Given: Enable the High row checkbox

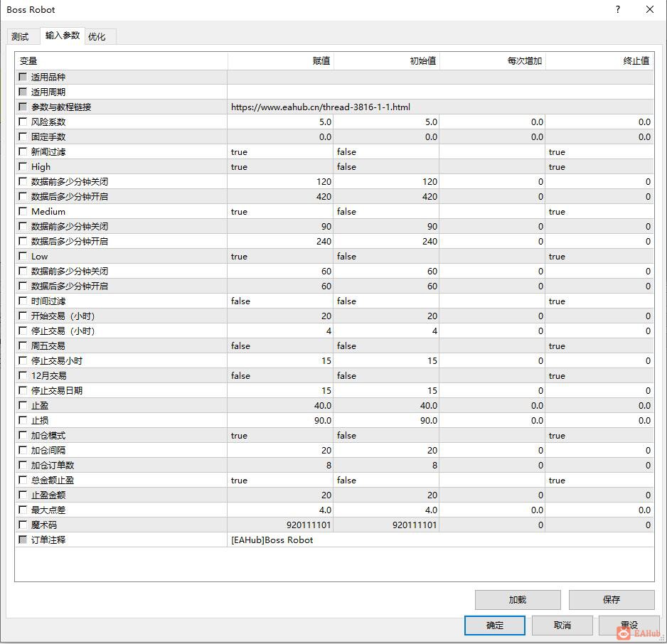Looking at the screenshot, I should coord(23,166).
